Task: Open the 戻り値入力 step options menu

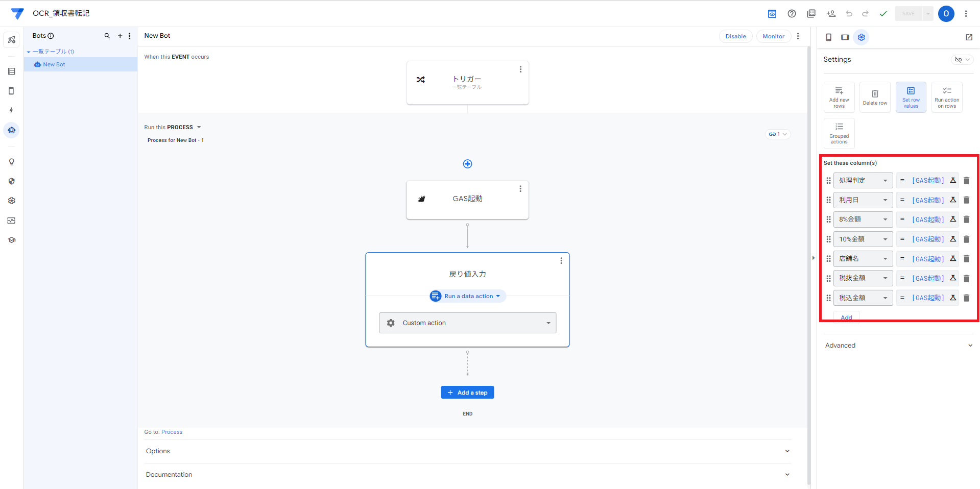Action: [561, 261]
